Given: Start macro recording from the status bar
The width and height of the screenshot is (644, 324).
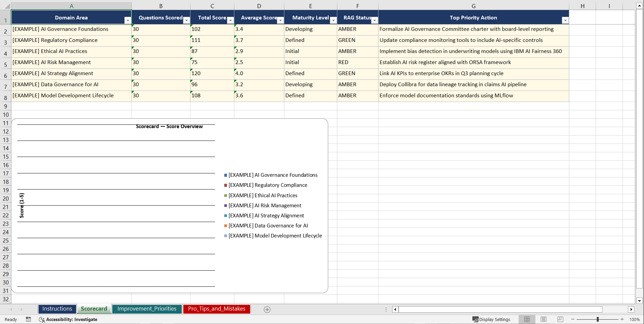Looking at the screenshot, I should pyautogui.click(x=28, y=319).
